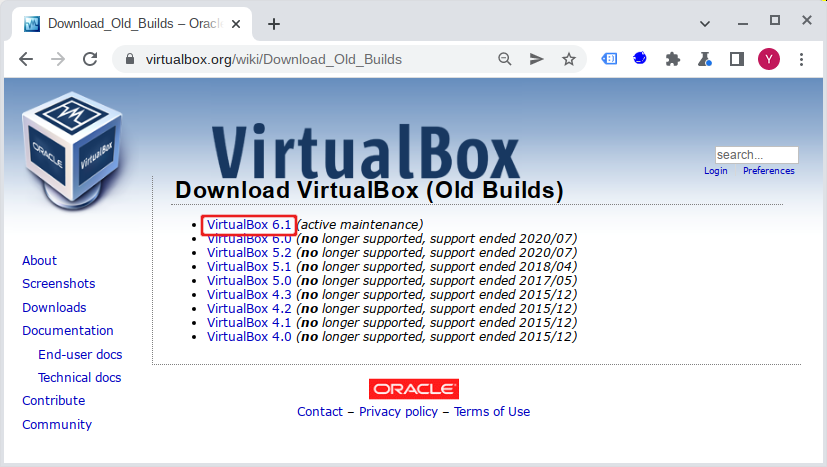
Task: Click the red Oracle logo
Action: 414,389
